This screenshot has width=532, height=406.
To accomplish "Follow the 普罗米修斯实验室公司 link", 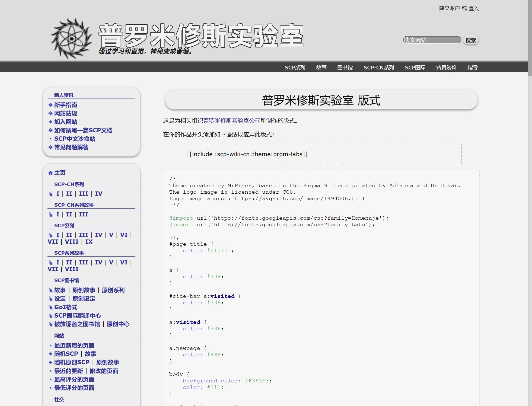I will tap(232, 121).
